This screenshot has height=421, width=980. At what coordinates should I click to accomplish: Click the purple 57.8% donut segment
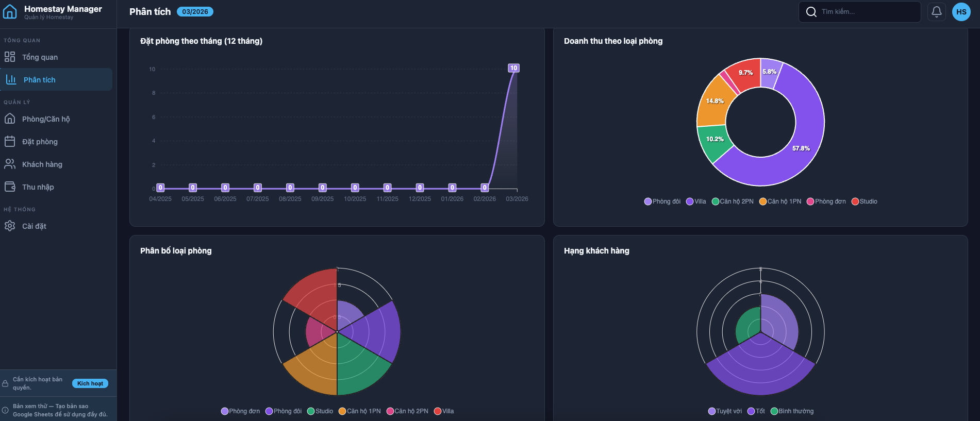pyautogui.click(x=800, y=149)
